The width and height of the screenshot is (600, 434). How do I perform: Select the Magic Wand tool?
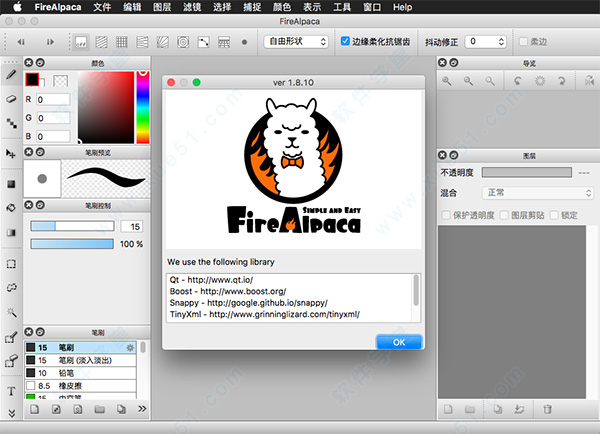[x=11, y=312]
